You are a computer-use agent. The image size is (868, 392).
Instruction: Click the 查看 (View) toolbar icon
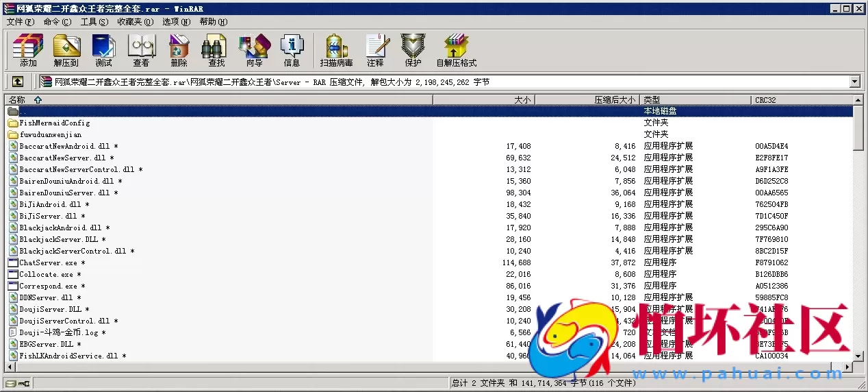pos(142,51)
